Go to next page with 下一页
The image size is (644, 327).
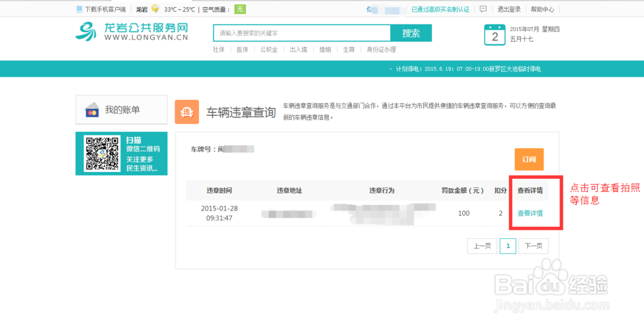533,246
